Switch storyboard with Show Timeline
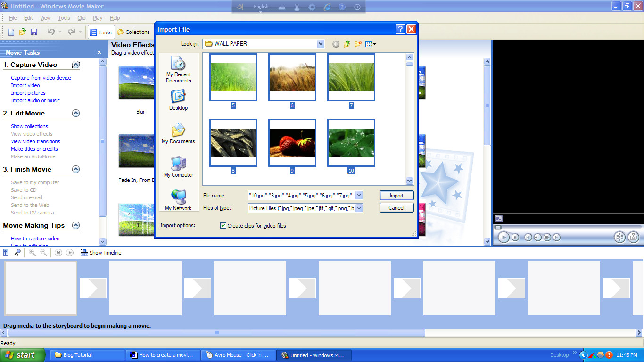 (101, 253)
